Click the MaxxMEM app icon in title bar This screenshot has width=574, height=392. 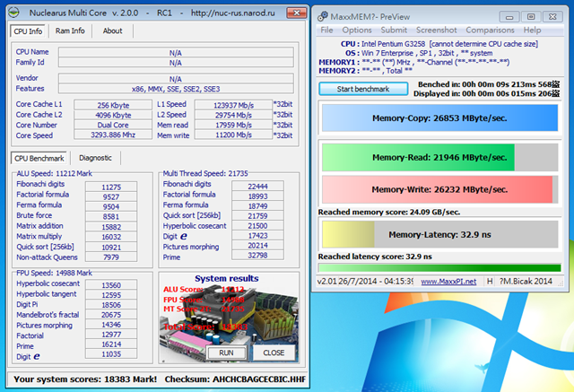tap(323, 16)
